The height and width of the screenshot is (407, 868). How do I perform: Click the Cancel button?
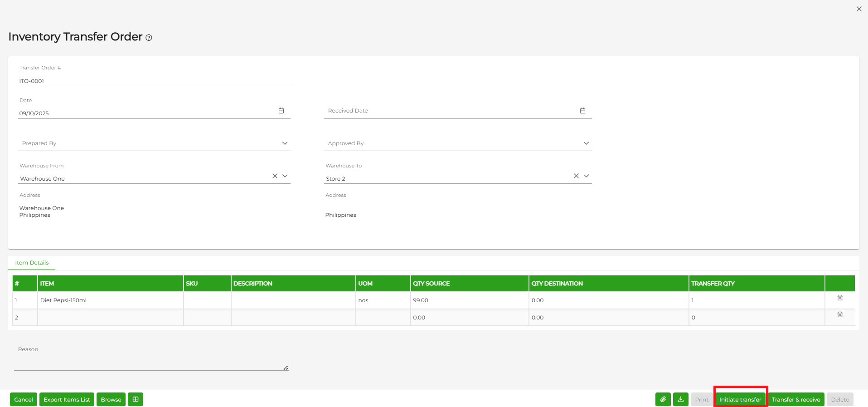coord(24,399)
